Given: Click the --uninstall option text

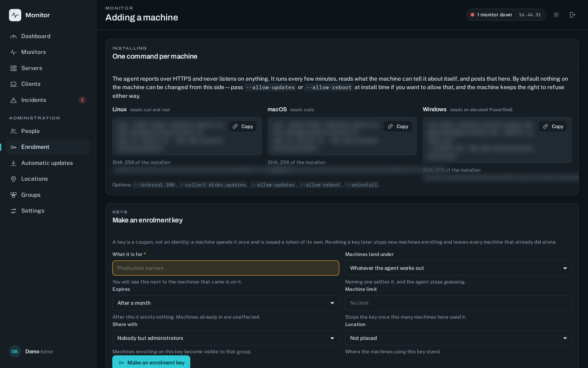Looking at the screenshot, I should point(362,185).
